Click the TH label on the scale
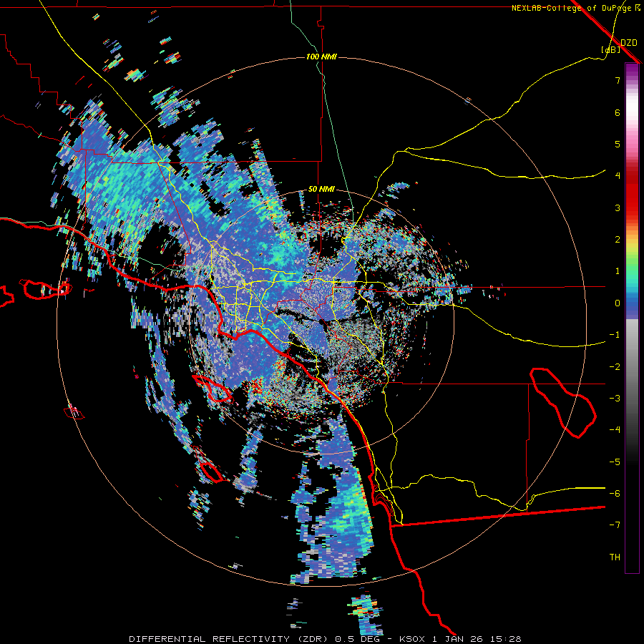 (x=615, y=557)
